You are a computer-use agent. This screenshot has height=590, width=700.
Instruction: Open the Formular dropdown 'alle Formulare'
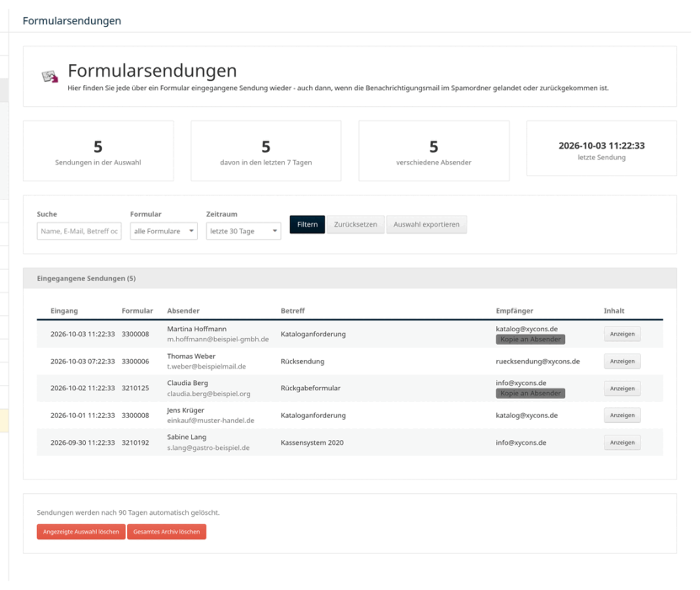(x=164, y=231)
